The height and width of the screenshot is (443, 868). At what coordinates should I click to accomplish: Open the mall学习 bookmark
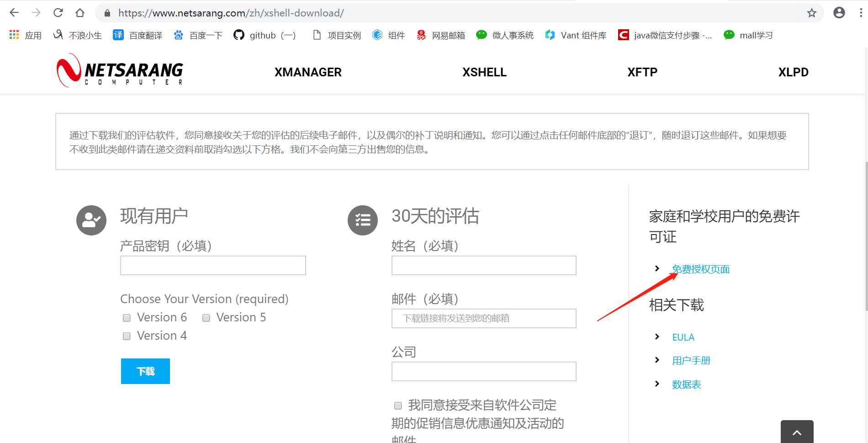pyautogui.click(x=748, y=35)
